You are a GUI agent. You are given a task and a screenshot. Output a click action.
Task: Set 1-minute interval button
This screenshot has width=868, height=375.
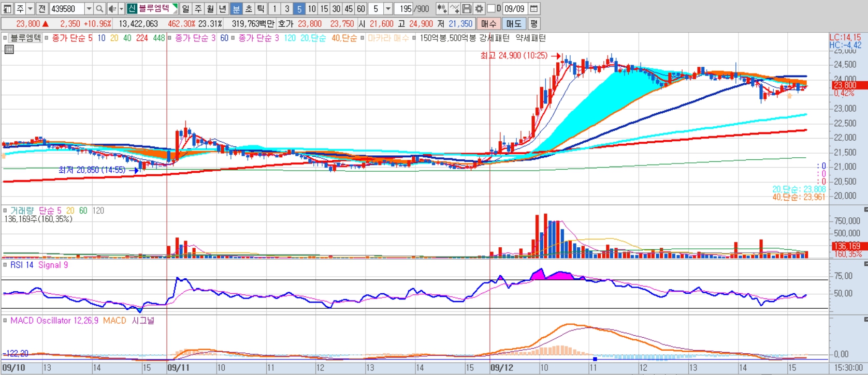point(274,9)
